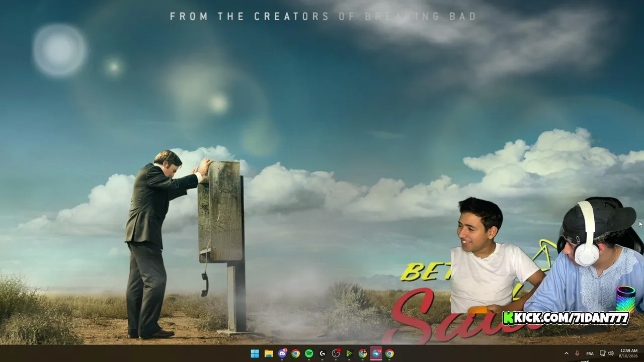Open the clock showing 12:59 AM
Screen dimensions: 644x362
[x=628, y=353]
